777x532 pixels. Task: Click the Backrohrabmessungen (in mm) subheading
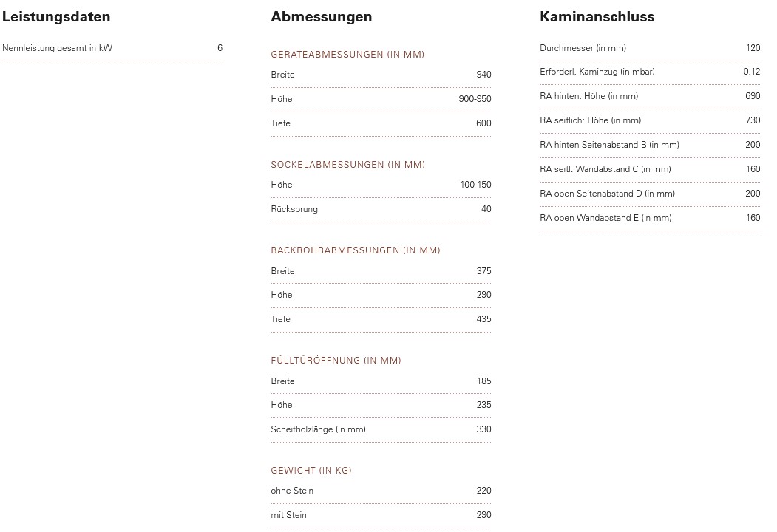click(x=355, y=250)
